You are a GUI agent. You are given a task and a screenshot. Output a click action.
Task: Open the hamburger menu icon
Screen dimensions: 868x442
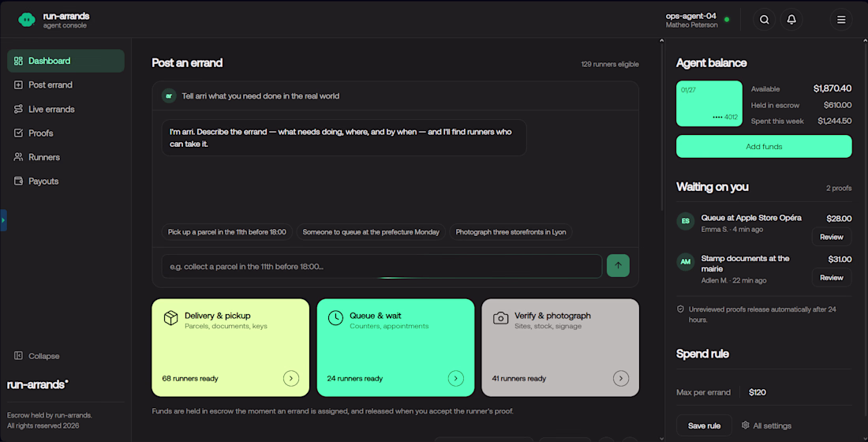(841, 20)
